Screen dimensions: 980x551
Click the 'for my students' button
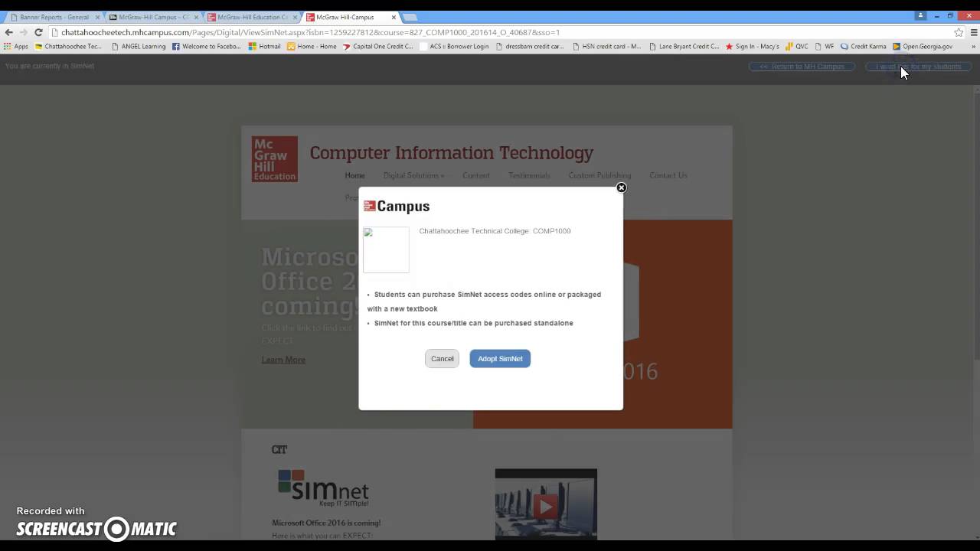tap(918, 67)
